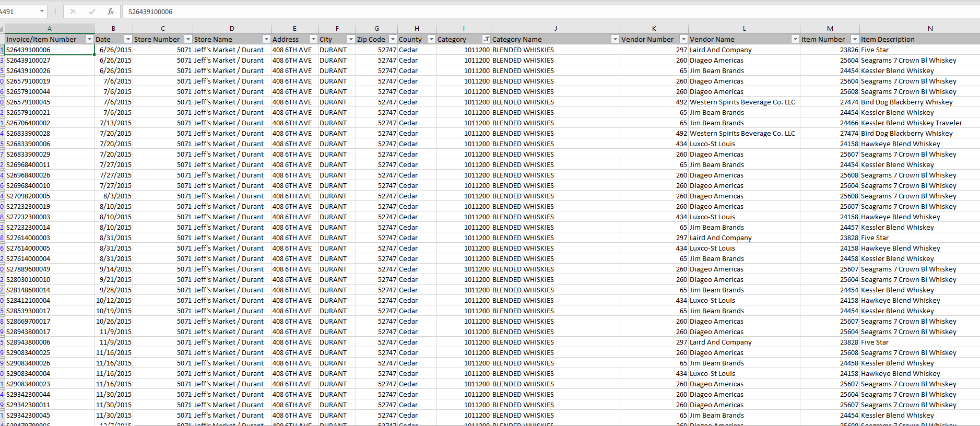Open the Zip Code filter dropdown
980x426 pixels.
(393, 39)
